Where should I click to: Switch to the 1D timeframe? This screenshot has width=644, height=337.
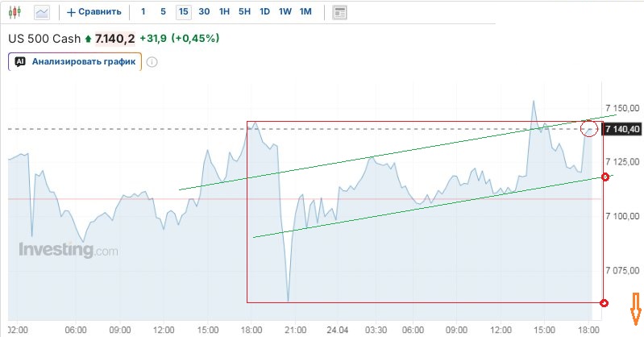click(264, 12)
